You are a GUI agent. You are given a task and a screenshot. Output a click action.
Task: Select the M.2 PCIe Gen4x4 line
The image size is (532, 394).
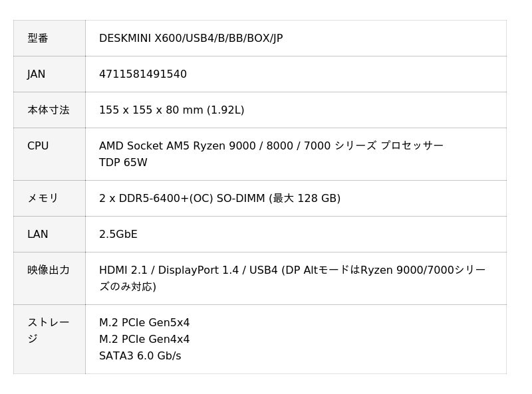[144, 340]
